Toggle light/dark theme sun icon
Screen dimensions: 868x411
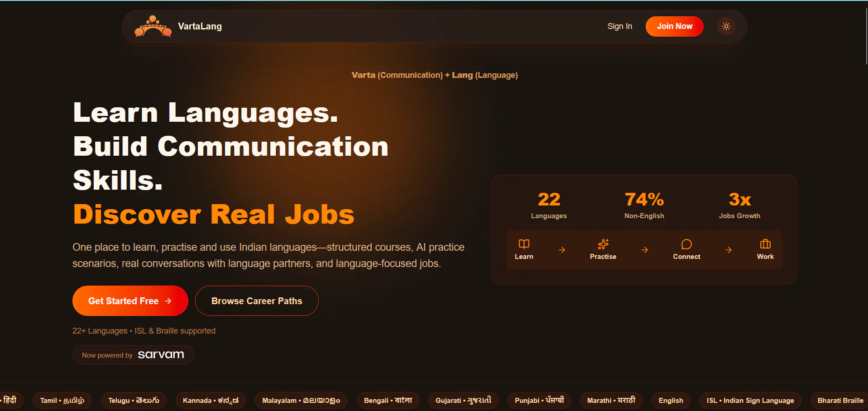click(726, 26)
